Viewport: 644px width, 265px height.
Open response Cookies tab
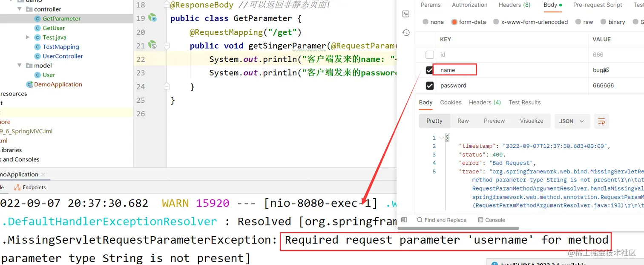451,102
